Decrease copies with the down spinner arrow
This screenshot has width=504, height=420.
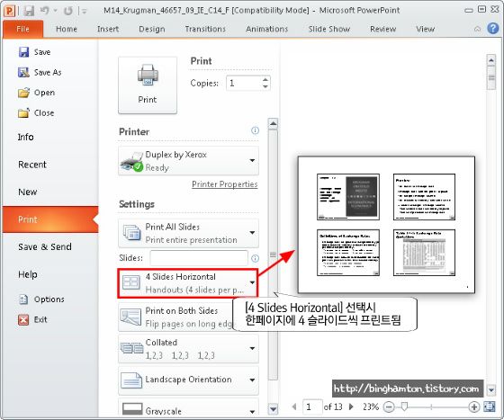265,87
